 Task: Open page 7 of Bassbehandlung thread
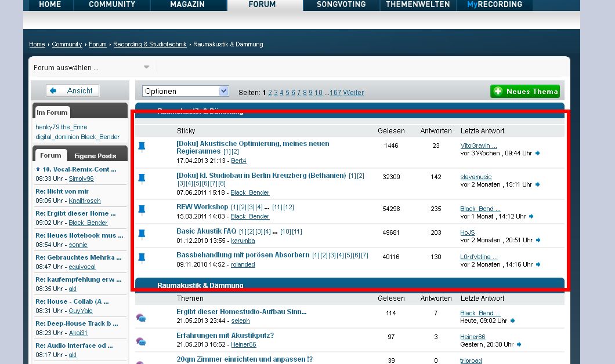pos(364,256)
